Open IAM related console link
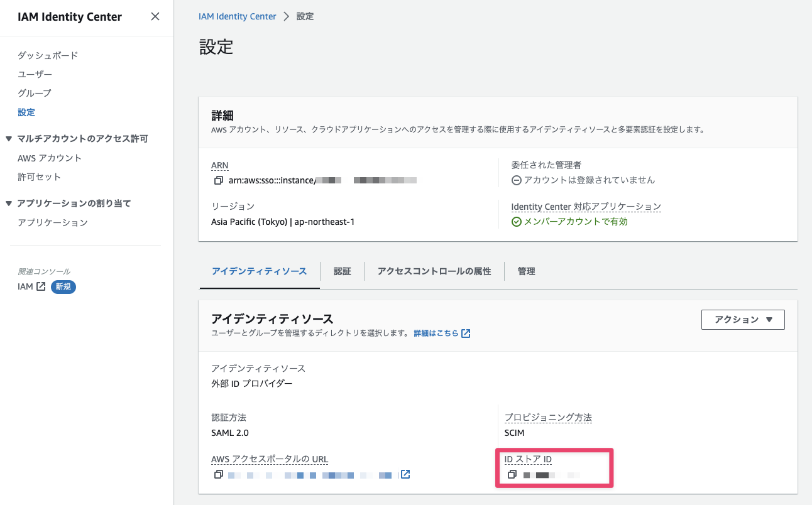 tap(25, 287)
